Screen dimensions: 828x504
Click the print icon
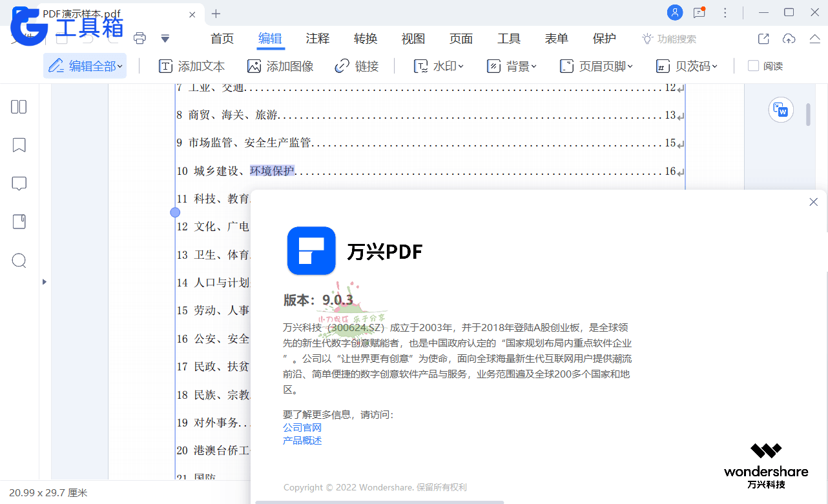click(x=140, y=39)
